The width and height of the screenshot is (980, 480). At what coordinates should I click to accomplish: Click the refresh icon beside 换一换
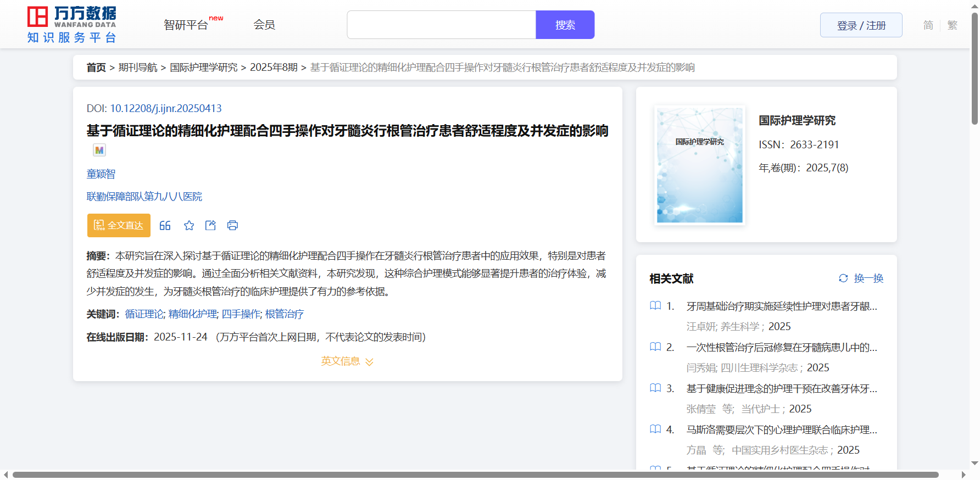pos(843,278)
